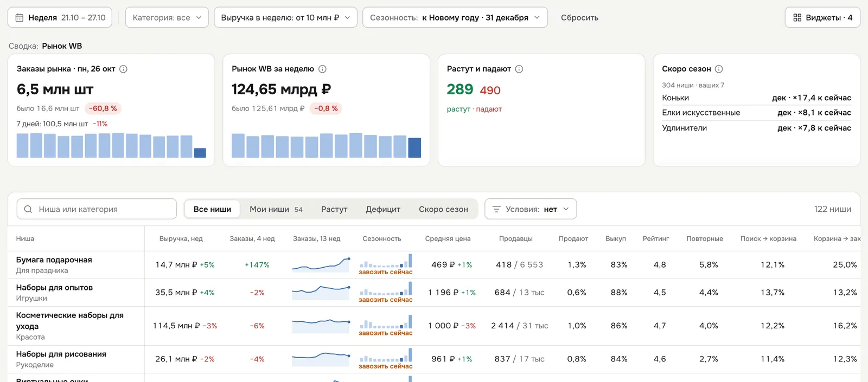Expand the Категория: все dropdown
Screen dimensions: 868x382
(167, 17)
